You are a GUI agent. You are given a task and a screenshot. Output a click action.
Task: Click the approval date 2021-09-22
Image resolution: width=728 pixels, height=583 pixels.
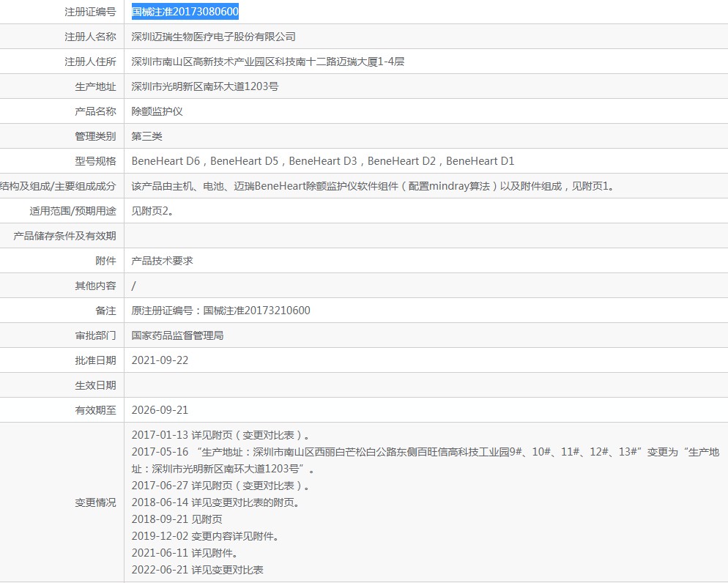(160, 360)
